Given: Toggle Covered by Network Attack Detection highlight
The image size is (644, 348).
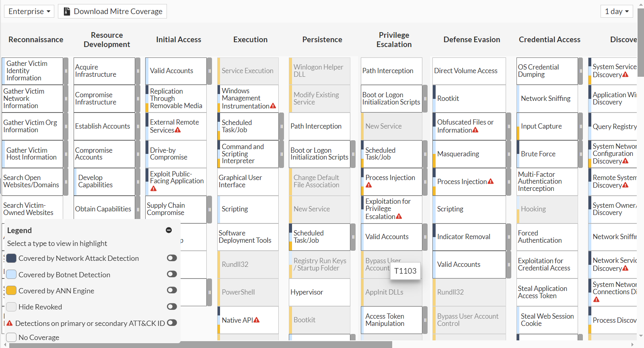Looking at the screenshot, I should (172, 258).
